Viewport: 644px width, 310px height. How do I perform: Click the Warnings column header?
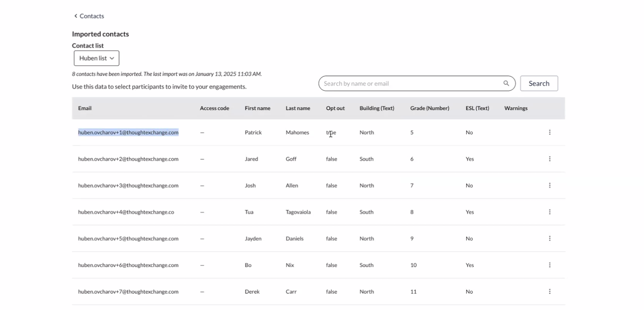[516, 108]
